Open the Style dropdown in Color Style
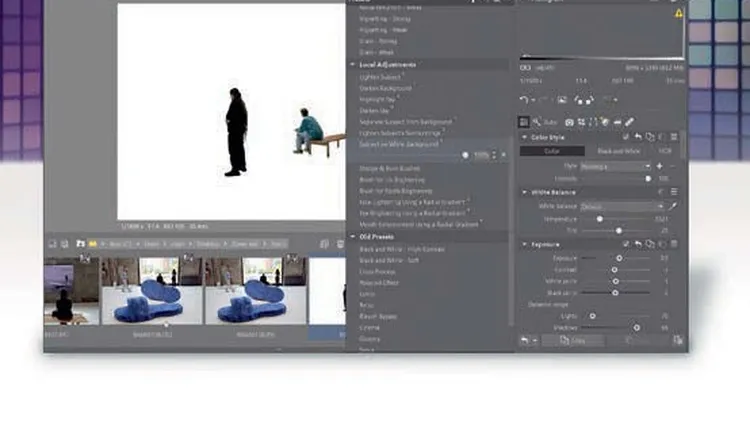 (x=616, y=166)
